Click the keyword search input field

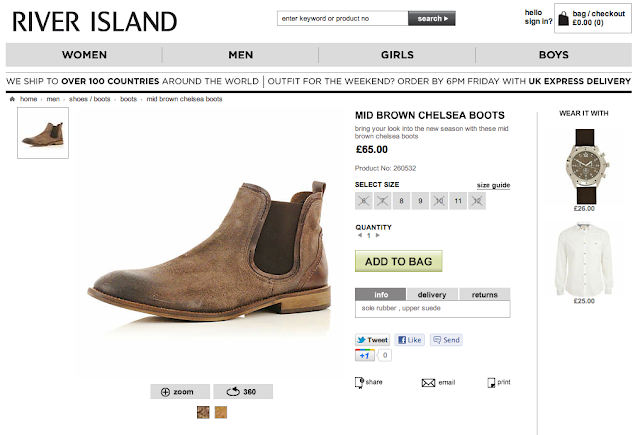(342, 18)
